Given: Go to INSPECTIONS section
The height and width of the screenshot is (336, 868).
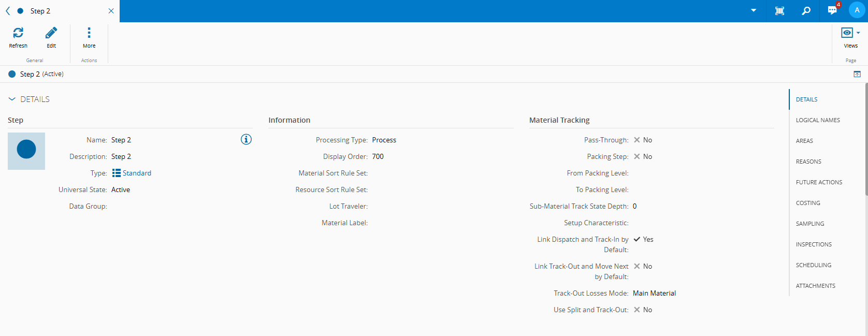Looking at the screenshot, I should 814,244.
